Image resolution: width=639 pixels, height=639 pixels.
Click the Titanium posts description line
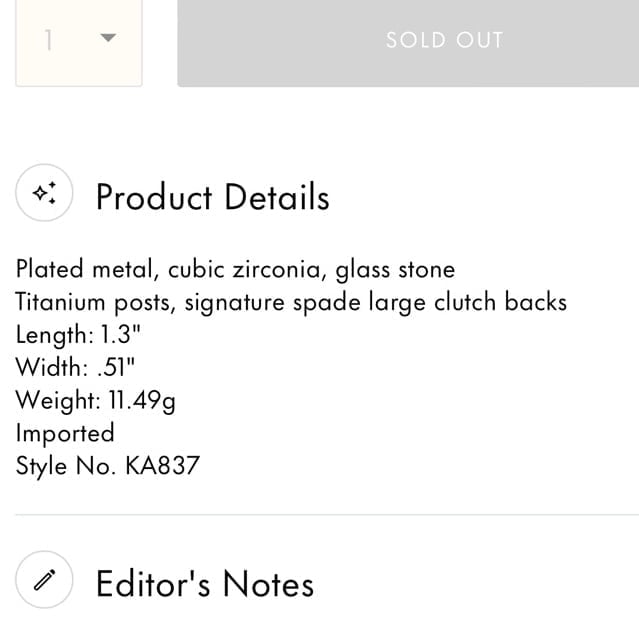[291, 302]
